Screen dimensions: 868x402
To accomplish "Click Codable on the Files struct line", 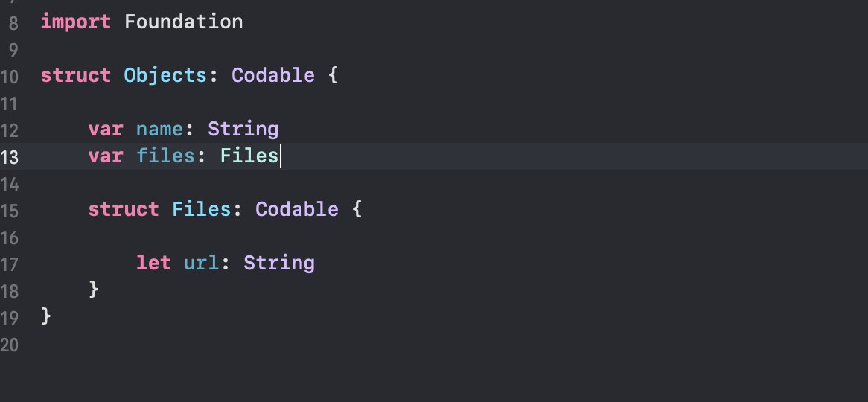I will tap(296, 209).
